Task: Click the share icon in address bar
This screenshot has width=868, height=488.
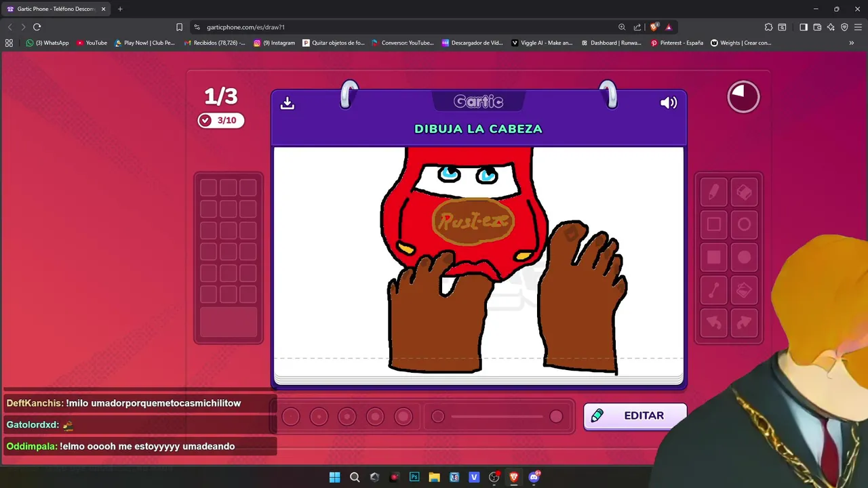Action: (637, 27)
